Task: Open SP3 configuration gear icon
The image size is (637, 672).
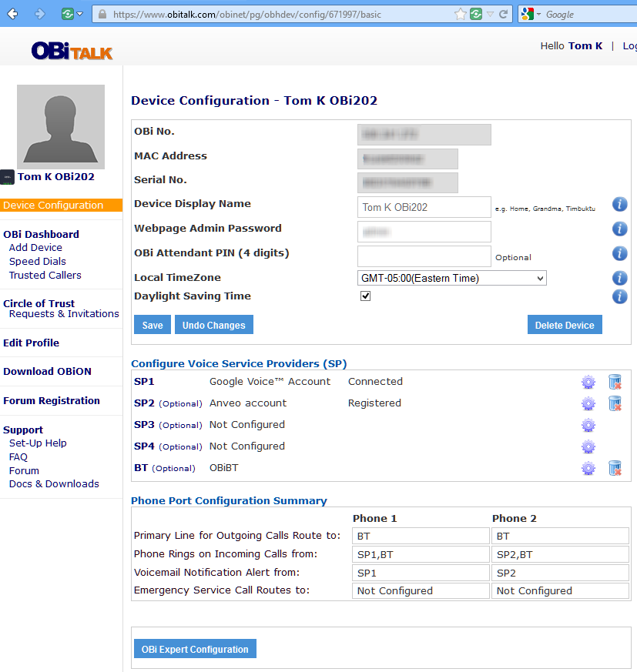Action: (x=588, y=425)
